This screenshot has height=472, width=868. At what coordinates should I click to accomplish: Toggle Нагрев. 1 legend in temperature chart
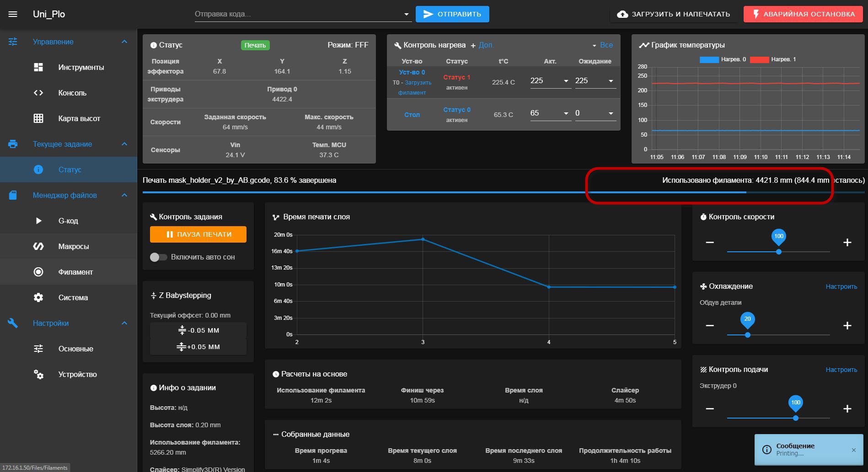(x=773, y=59)
